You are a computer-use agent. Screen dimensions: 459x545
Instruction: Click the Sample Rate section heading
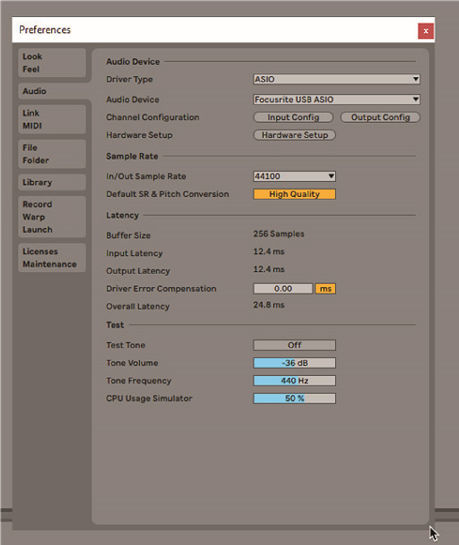click(132, 156)
